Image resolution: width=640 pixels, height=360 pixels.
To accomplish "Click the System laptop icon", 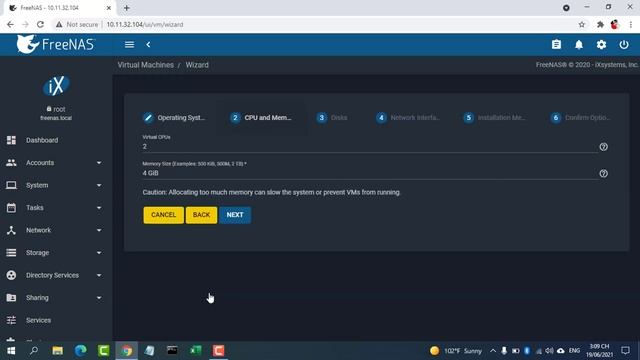I will (11, 185).
